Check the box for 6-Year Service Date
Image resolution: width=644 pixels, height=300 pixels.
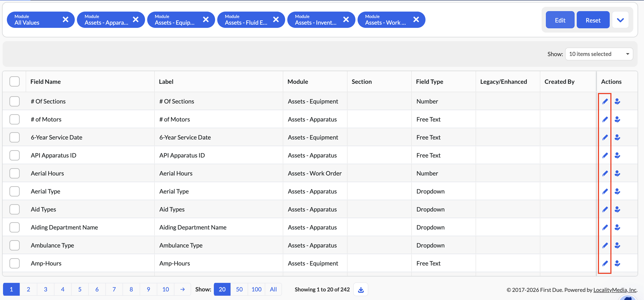pos(15,137)
